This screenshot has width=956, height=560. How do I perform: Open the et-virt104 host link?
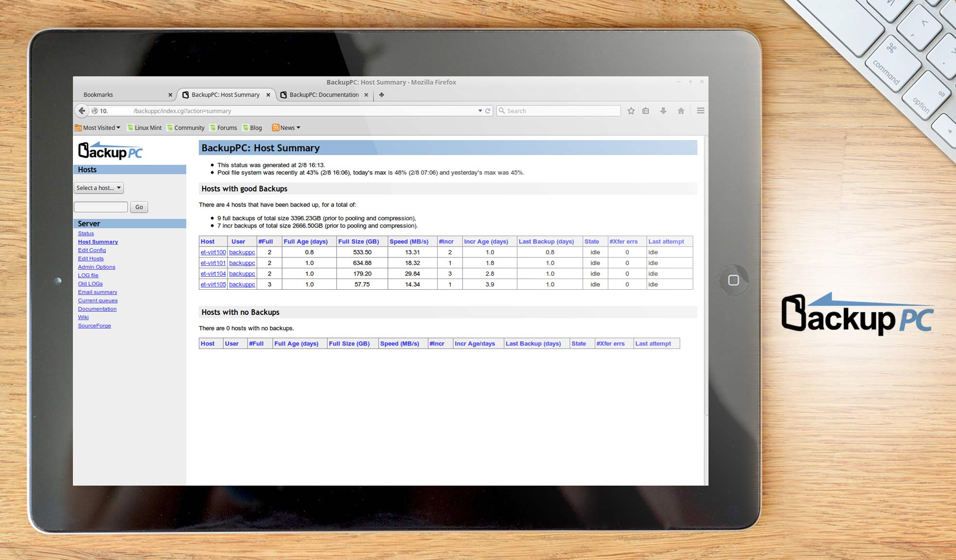(x=213, y=274)
